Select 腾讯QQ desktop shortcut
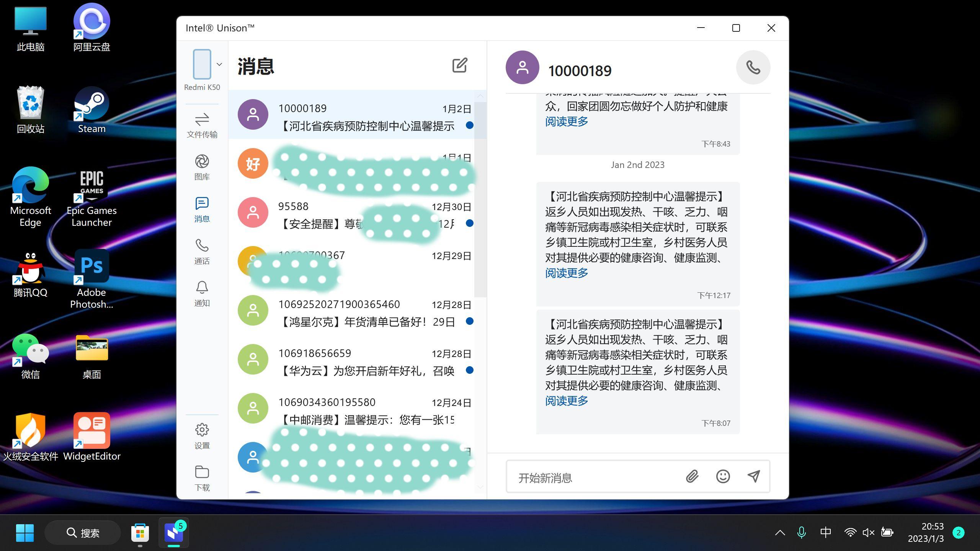Image resolution: width=980 pixels, height=551 pixels. point(31,275)
